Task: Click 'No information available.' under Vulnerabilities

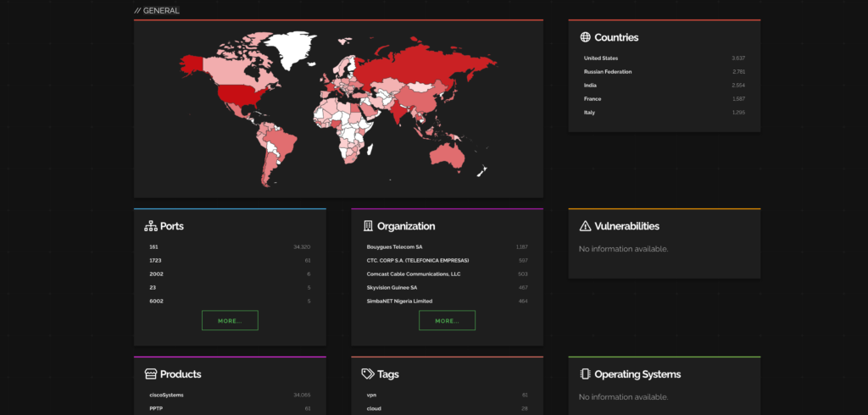Action: click(623, 249)
